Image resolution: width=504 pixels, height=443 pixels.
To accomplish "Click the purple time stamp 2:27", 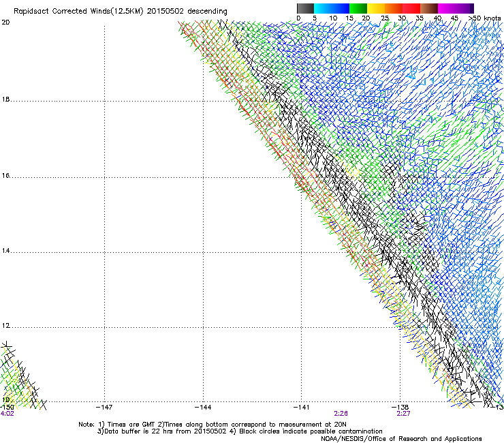I will pyautogui.click(x=403, y=414).
